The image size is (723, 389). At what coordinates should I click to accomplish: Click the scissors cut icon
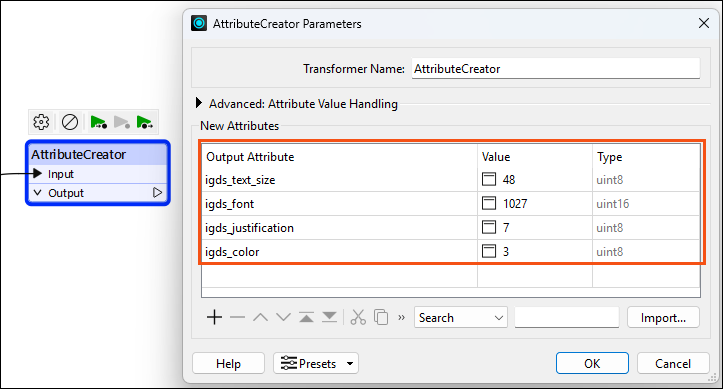point(358,318)
